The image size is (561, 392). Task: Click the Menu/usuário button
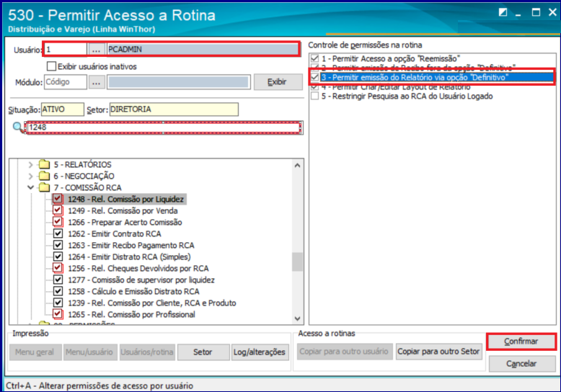[89, 352]
